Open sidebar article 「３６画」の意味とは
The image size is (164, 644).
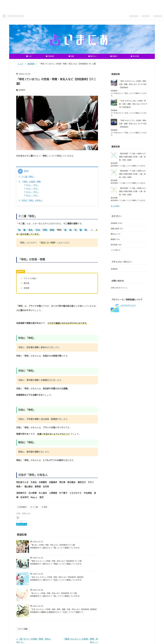133,157
